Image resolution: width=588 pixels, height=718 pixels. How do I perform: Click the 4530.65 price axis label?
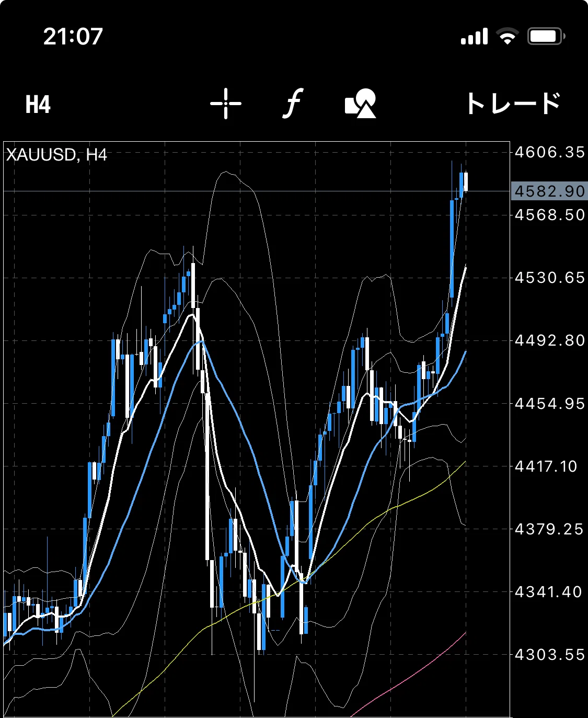point(549,278)
